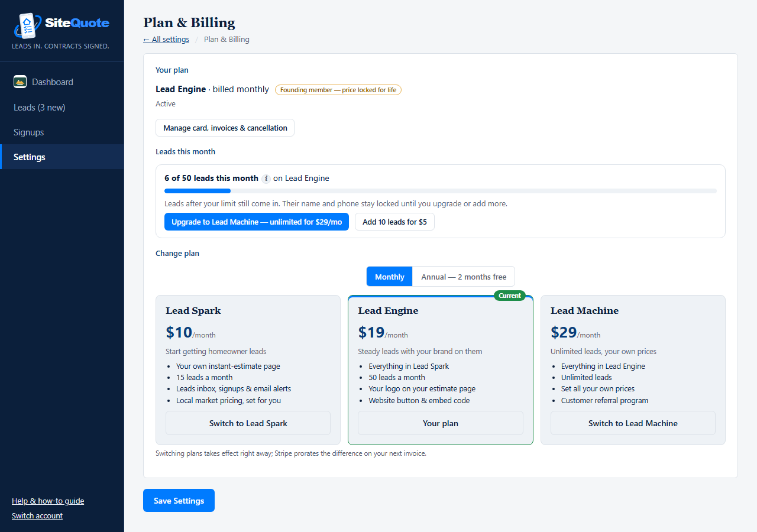Image resolution: width=757 pixels, height=532 pixels.
Task: Click the 'Customer referral program' feature
Action: coord(604,401)
